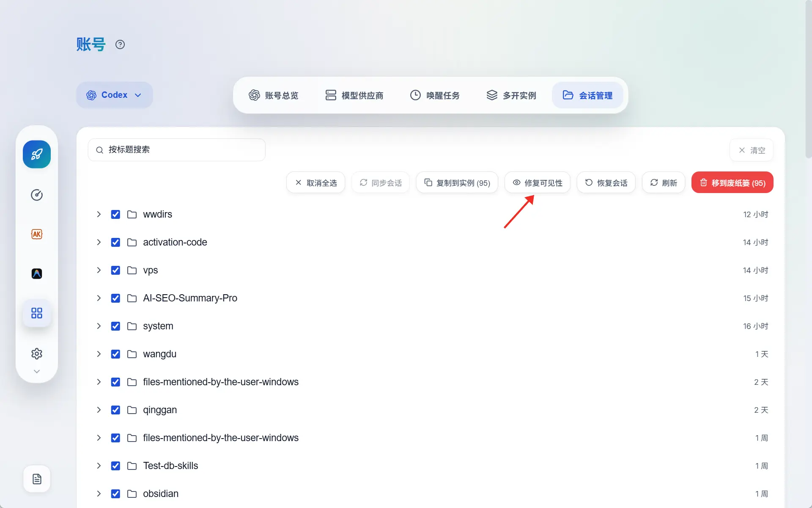The height and width of the screenshot is (508, 812).
Task: Uncheck the obsidian checkbox
Action: [x=115, y=494]
